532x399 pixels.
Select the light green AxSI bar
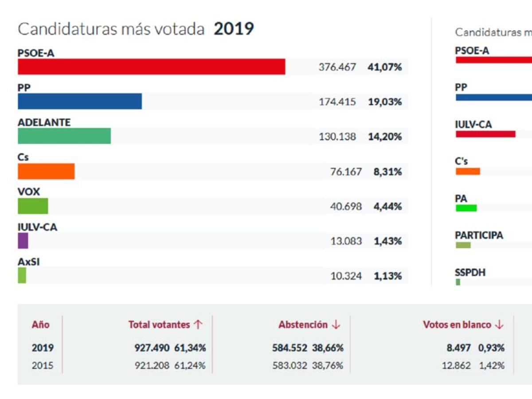pos(22,276)
